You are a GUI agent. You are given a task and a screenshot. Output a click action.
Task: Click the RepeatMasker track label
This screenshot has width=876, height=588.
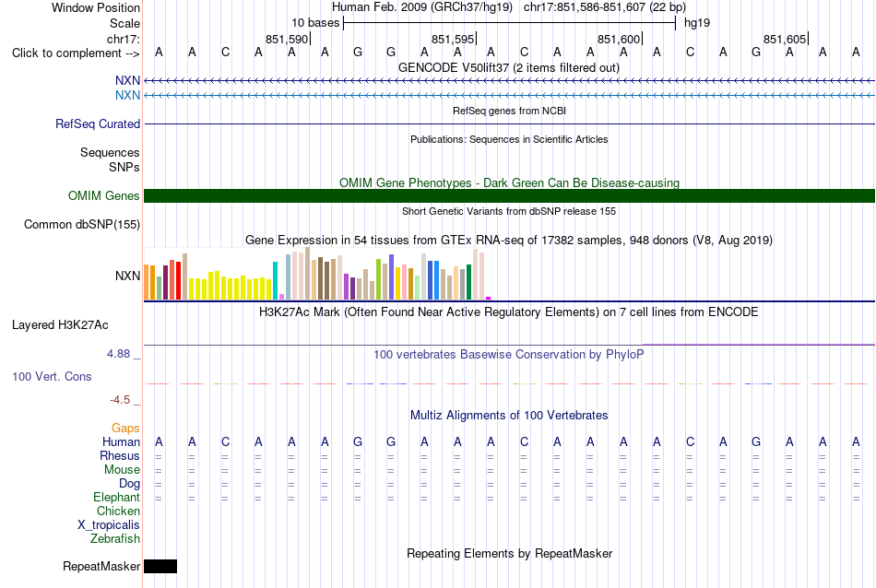(101, 566)
